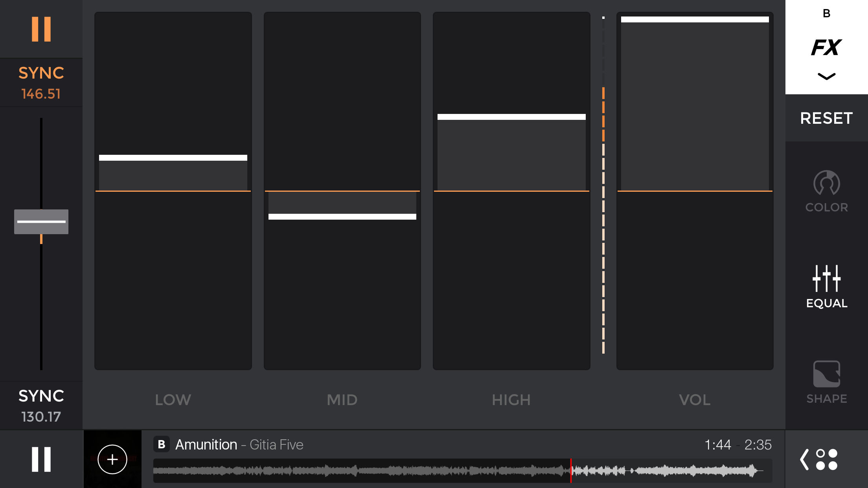
Task: Collapse the FX panel with the chevron
Action: point(826,76)
